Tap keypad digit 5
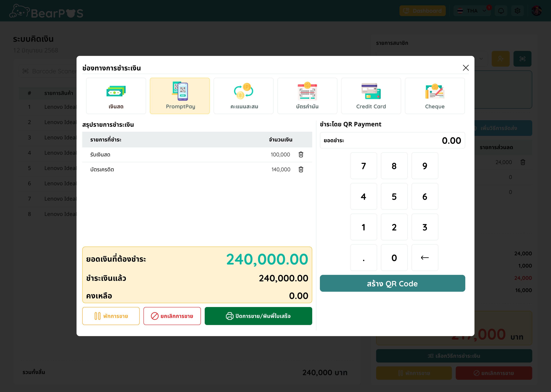 394,197
